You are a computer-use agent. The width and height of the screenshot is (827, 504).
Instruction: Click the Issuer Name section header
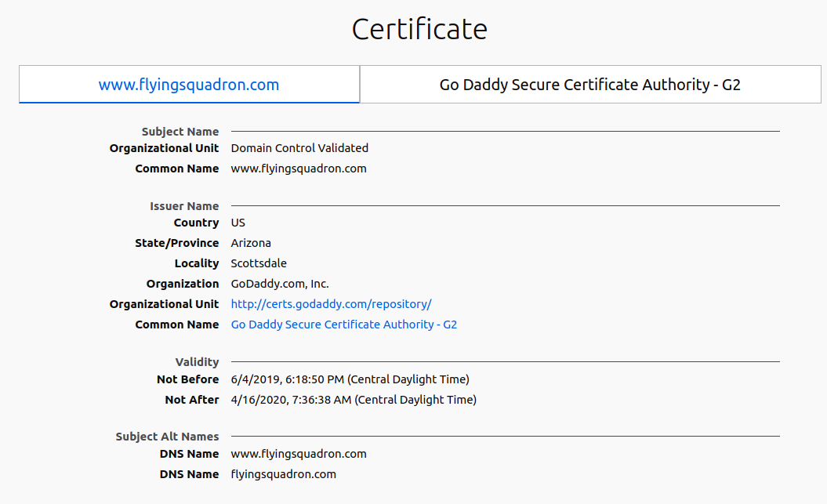[x=184, y=206]
